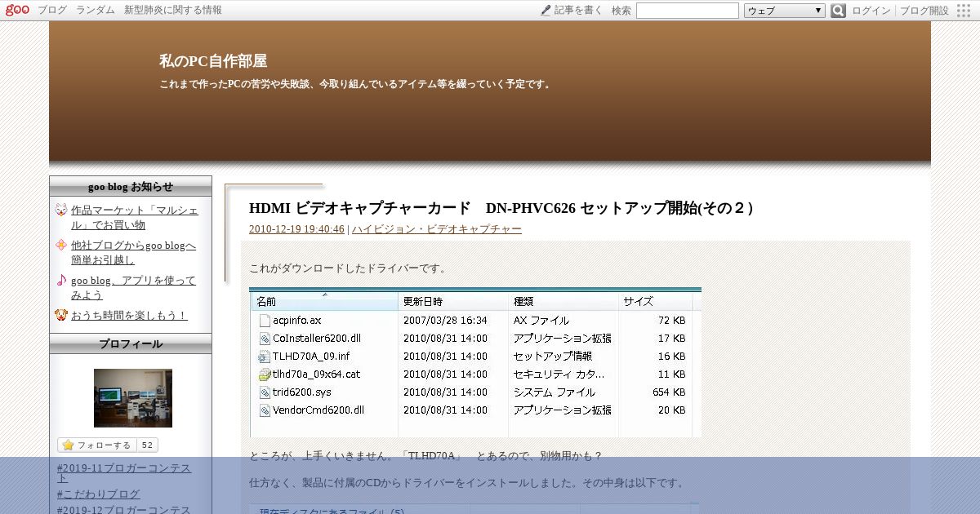The height and width of the screenshot is (514, 980).
Task: Click the VendorCmd6200.dll file icon
Action: pyautogui.click(x=264, y=410)
